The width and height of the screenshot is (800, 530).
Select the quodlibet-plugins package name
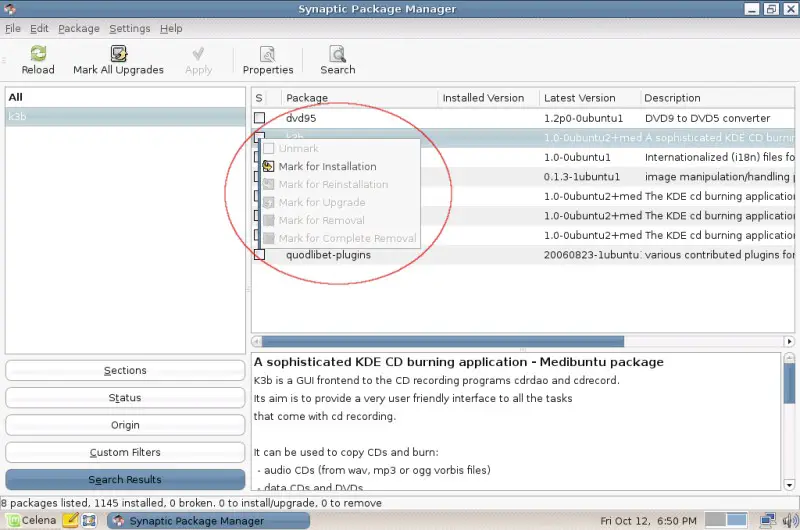tap(328, 255)
